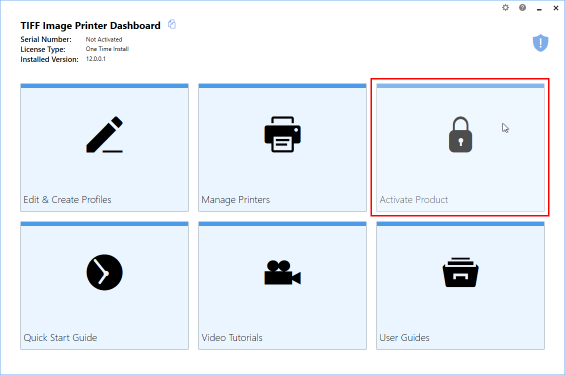565x375 pixels.
Task: Open help via the question mark icon
Action: point(522,8)
